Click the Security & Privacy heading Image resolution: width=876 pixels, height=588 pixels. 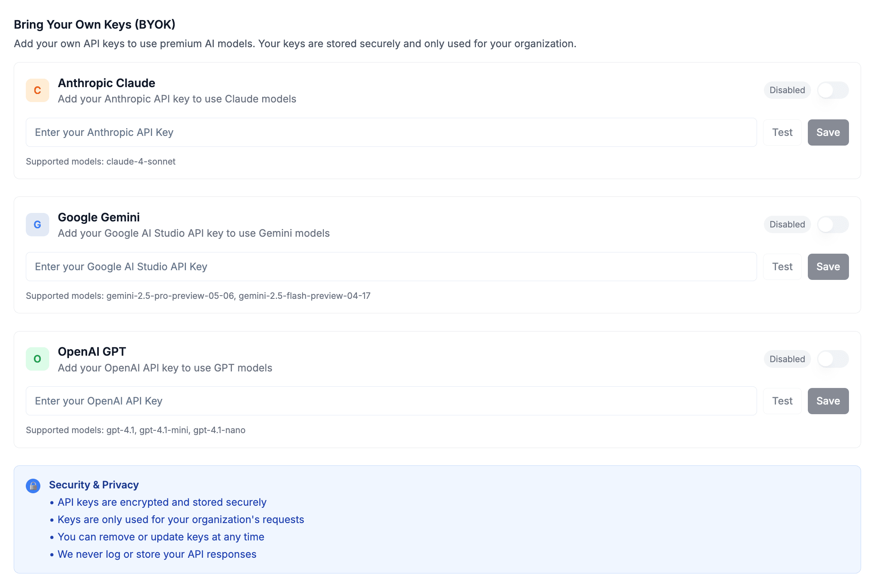click(x=94, y=485)
